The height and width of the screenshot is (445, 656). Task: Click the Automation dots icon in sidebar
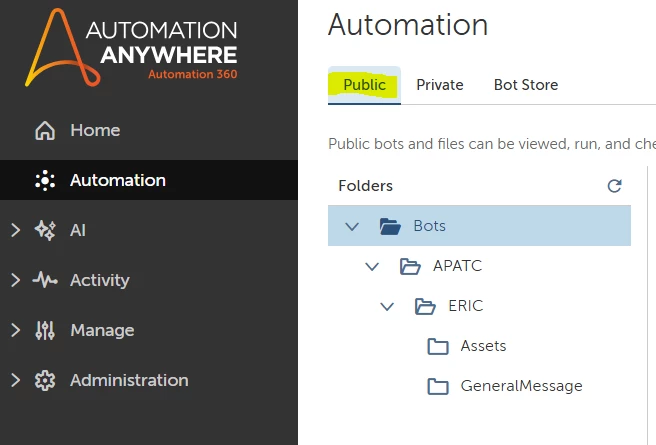coord(45,181)
